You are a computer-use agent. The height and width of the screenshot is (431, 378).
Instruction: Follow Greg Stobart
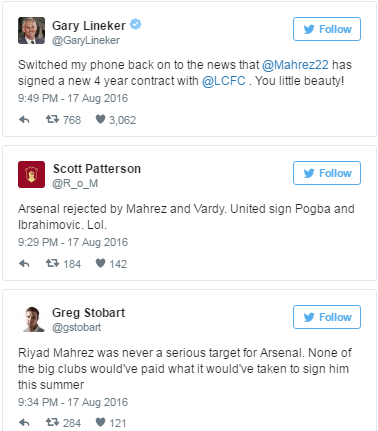coord(327,317)
